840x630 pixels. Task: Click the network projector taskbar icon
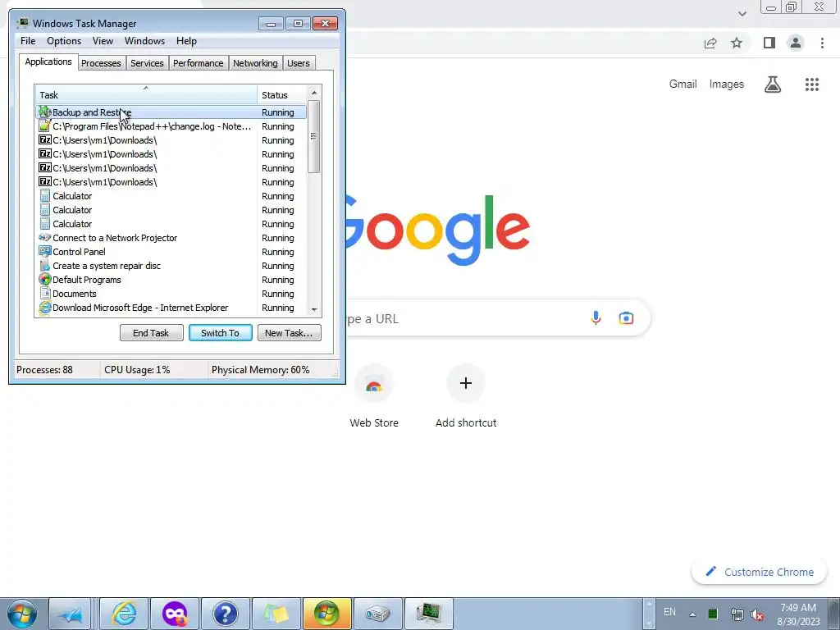(x=377, y=614)
